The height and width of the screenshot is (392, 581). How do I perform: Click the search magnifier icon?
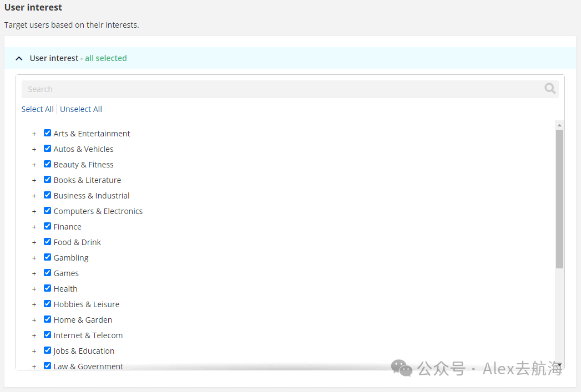point(550,89)
